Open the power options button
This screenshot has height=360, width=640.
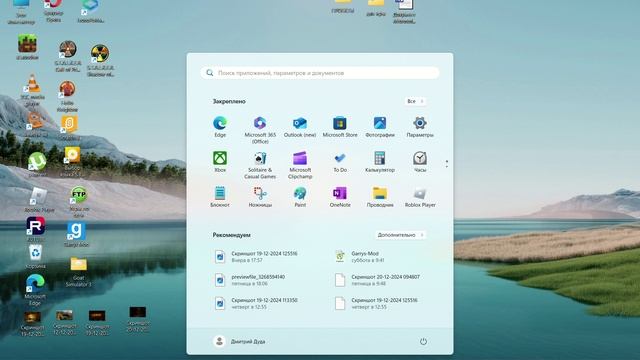coord(423,341)
